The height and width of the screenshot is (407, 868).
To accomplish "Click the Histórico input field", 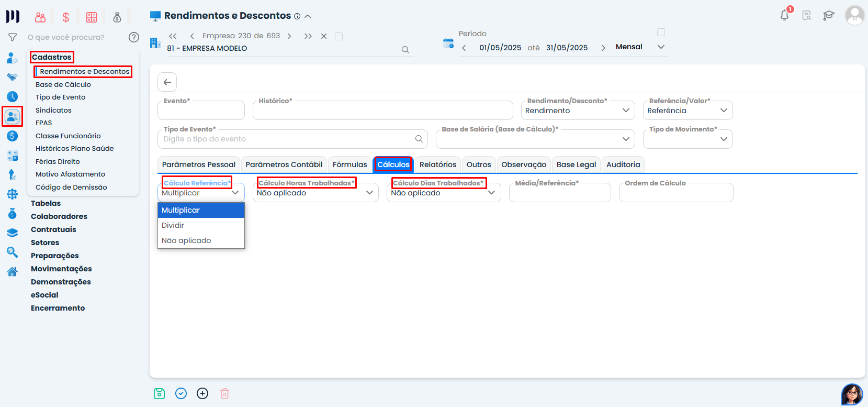I will point(382,111).
